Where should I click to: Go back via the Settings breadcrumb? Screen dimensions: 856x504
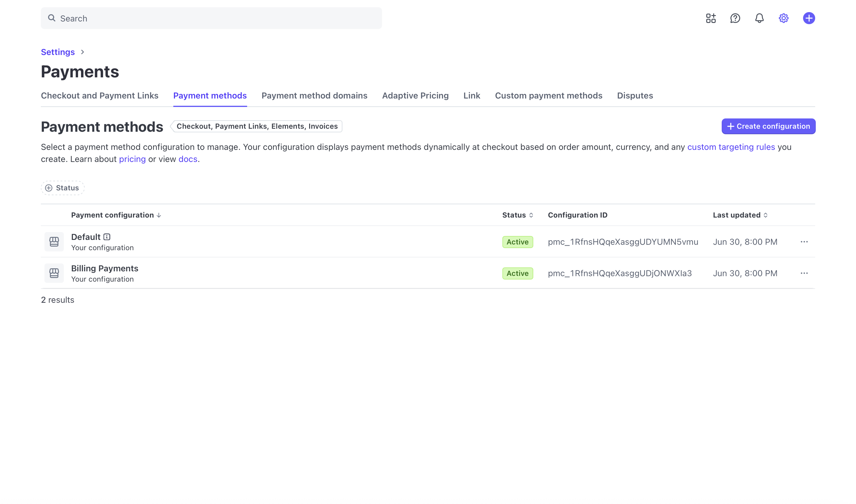coord(58,52)
